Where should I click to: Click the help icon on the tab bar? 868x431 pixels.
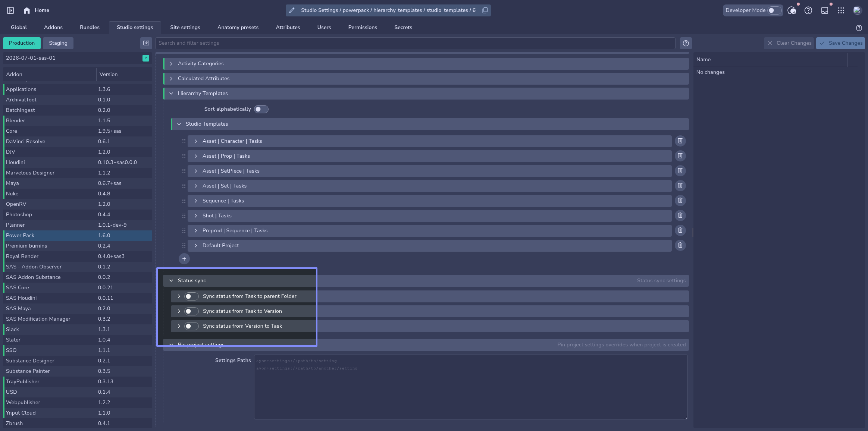click(x=859, y=28)
